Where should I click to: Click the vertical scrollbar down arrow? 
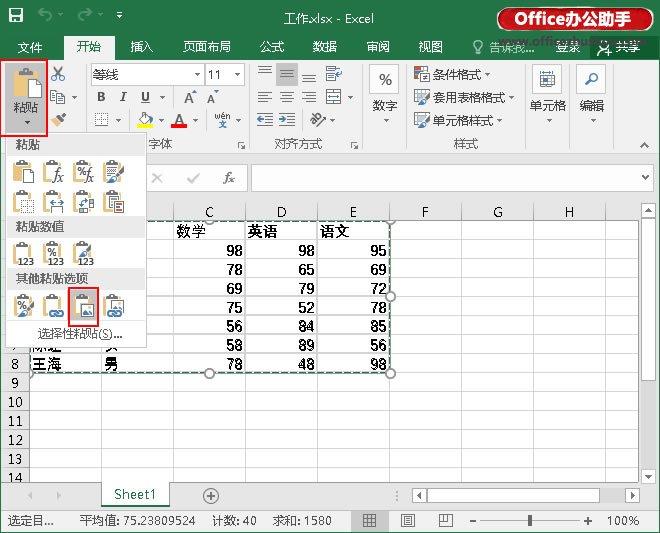point(648,477)
